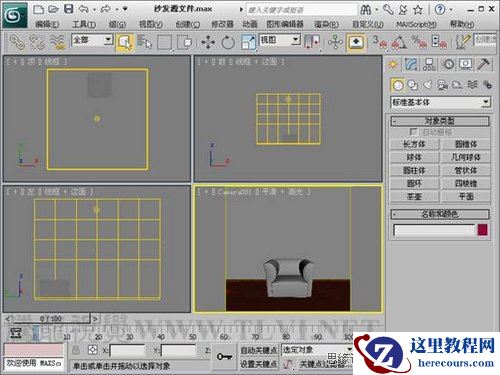The height and width of the screenshot is (375, 500).
Task: Open the Lights category in the Create panel
Action: pos(428,85)
